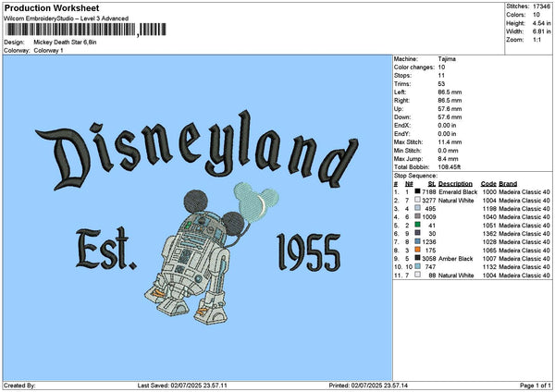The height and width of the screenshot is (392, 555).
Task: Click the 'Stop Sequence:' heading
Action: (x=415, y=176)
